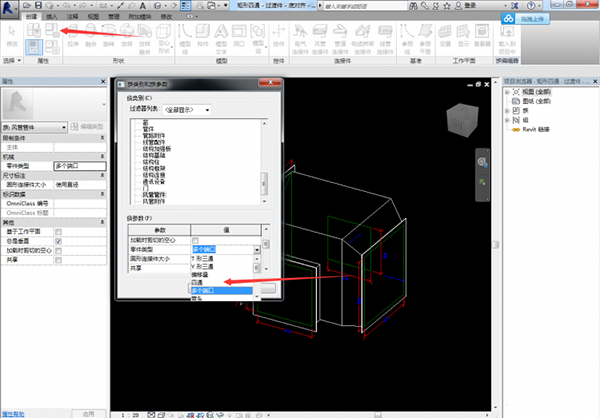Screen dimensions: 600x418
Task: Expand the 视图 (全部) tree node
Action: (x=508, y=93)
